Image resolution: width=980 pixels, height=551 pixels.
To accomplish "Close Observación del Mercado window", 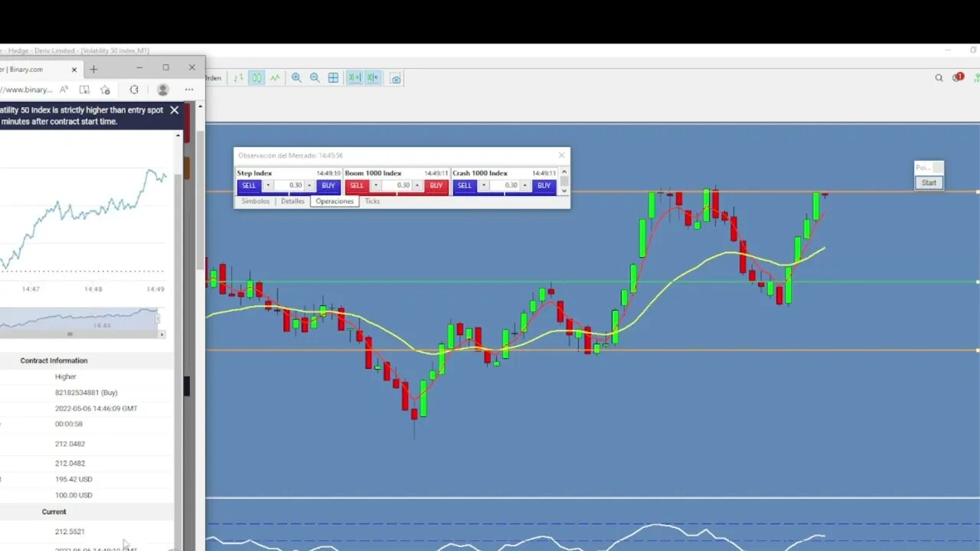I will [561, 155].
